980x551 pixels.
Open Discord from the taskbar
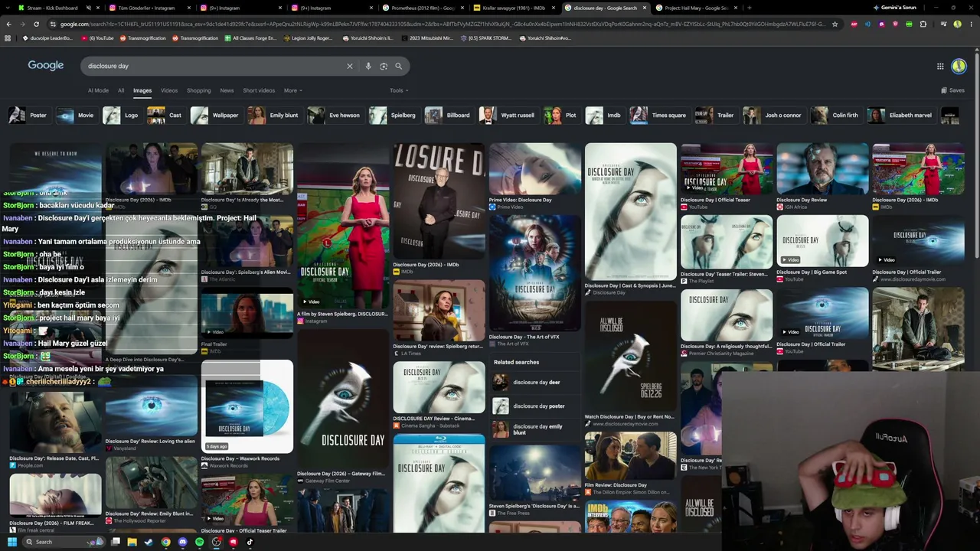(x=183, y=542)
